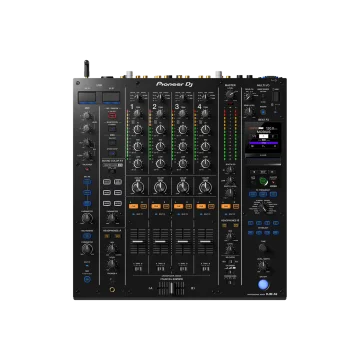The image size is (360, 360).
Task: Click the BEAT FX LEVEL/DEPTH knob
Action: 263,265
